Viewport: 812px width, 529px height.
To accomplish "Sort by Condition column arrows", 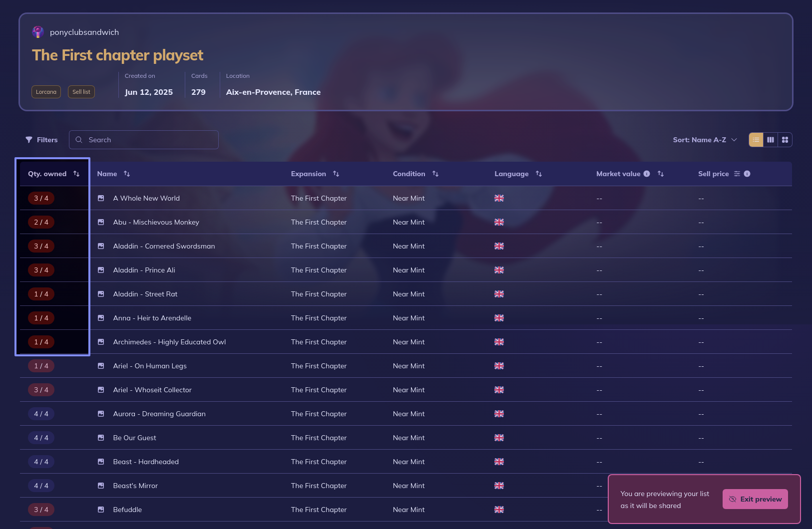I will 435,174.
